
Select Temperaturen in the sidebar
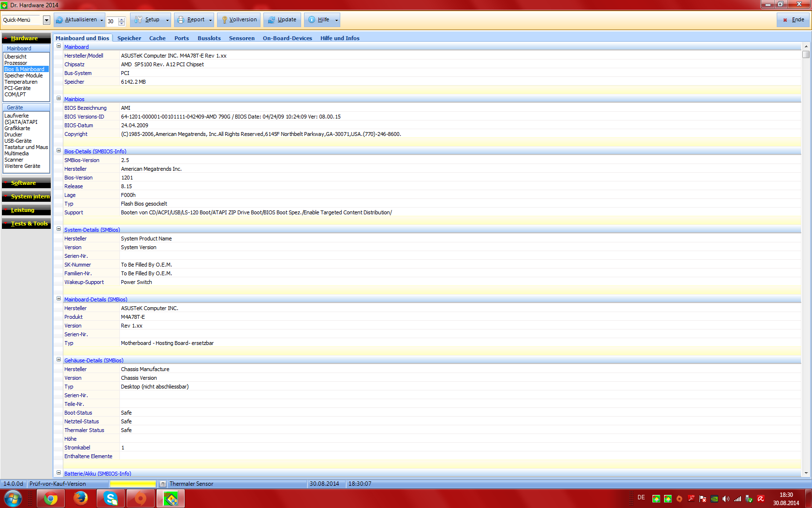tap(21, 82)
